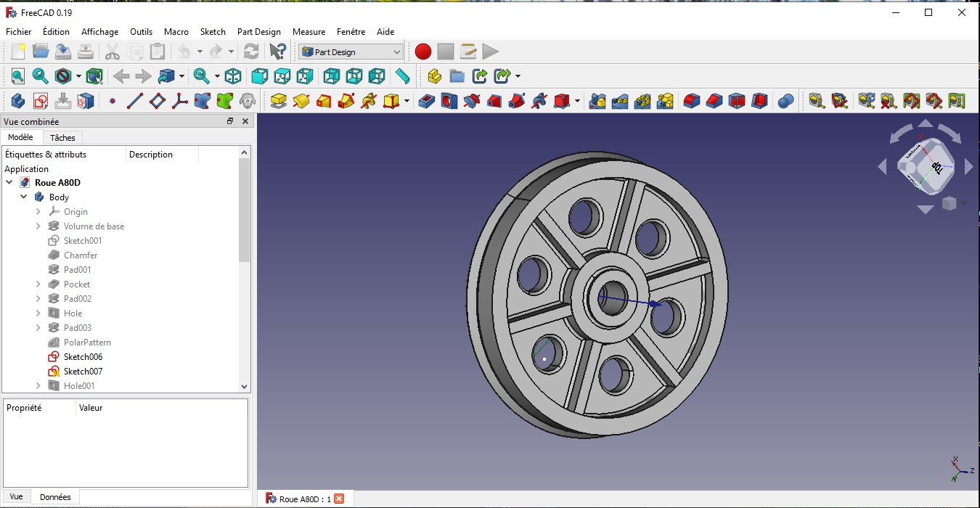Open the Sketch menu
The height and width of the screenshot is (508, 980).
[213, 32]
